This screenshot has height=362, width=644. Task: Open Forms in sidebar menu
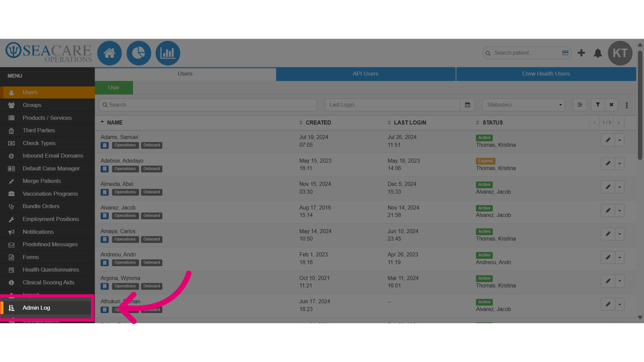tap(47, 257)
